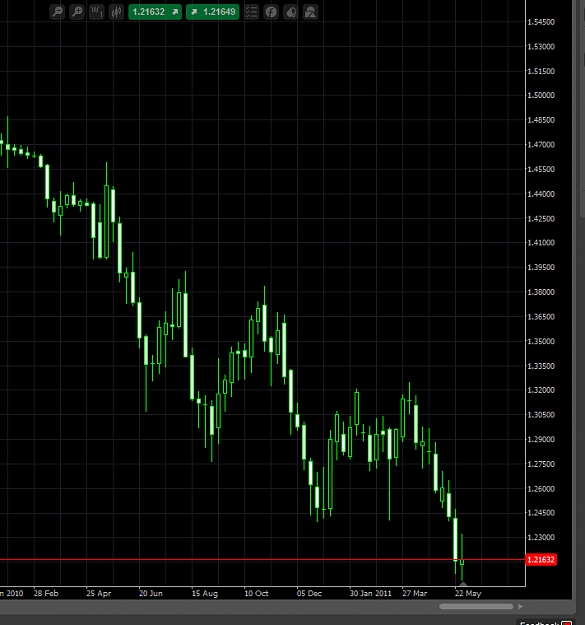Click the 1.29000 price axis label
Screen dimensions: 585x625
[x=541, y=439]
